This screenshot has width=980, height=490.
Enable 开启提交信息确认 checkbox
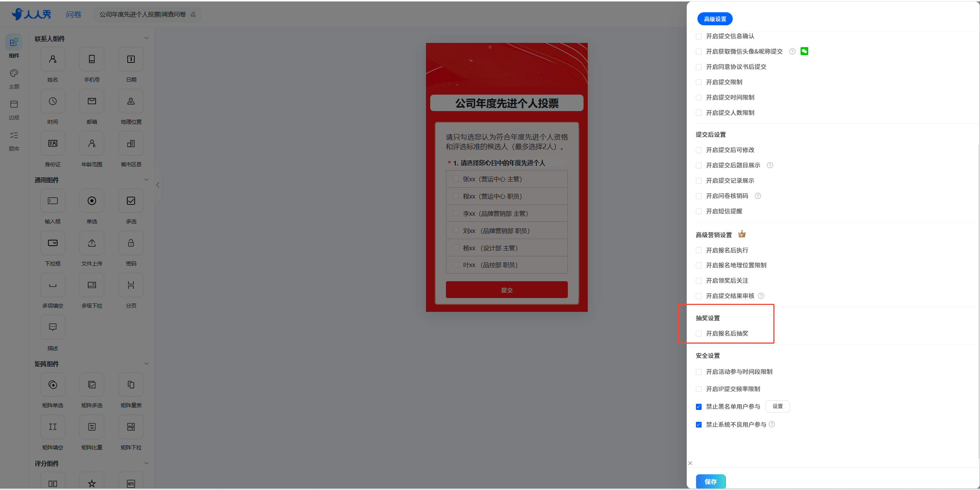point(699,36)
